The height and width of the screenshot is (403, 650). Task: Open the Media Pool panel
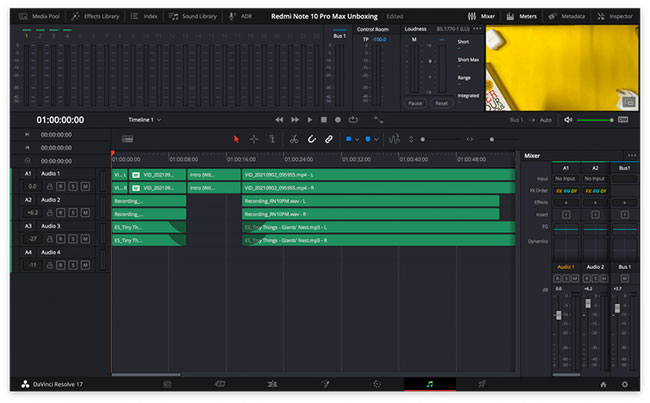click(x=39, y=17)
